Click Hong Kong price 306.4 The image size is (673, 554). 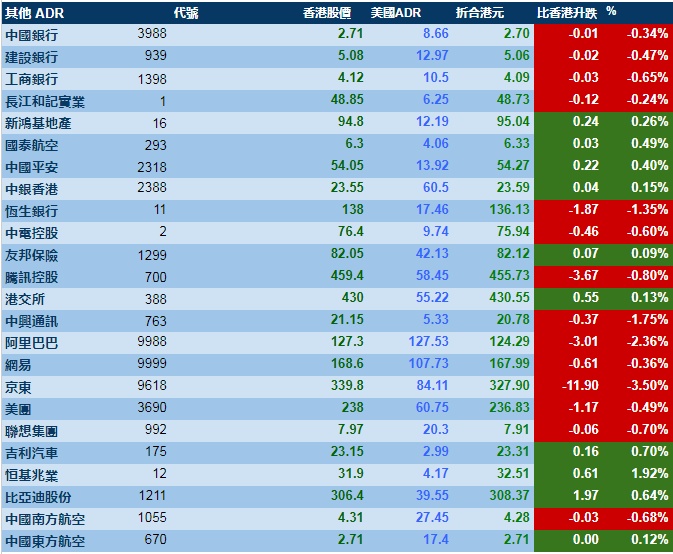click(x=347, y=495)
